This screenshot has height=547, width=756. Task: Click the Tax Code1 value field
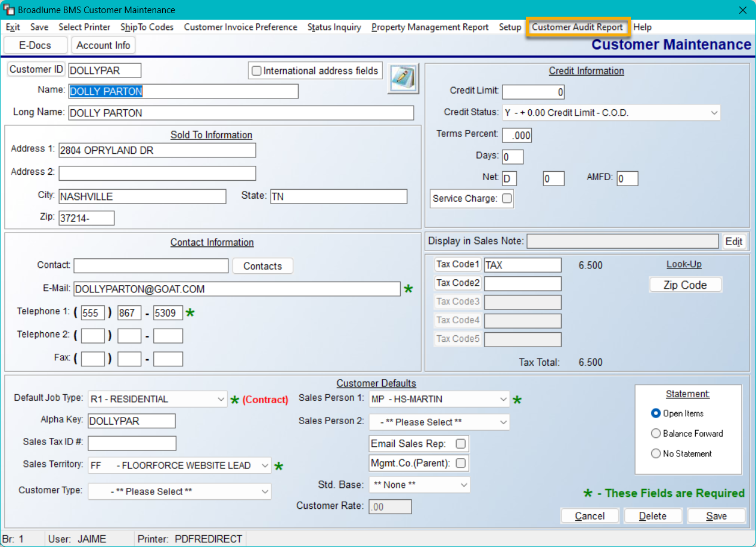pos(523,265)
